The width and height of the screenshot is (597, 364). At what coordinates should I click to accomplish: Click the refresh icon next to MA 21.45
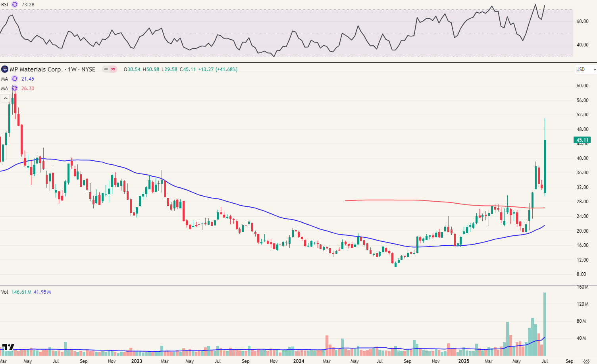[15, 79]
